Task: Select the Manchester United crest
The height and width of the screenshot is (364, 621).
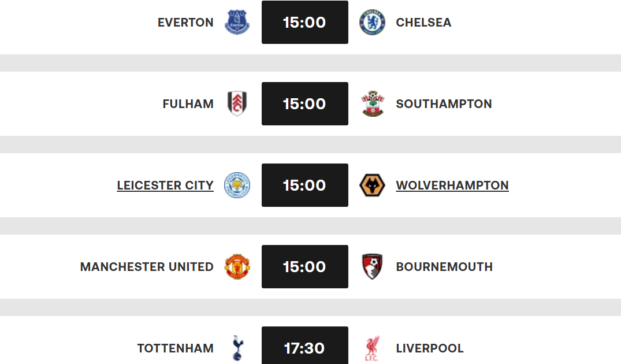Action: coord(237,267)
